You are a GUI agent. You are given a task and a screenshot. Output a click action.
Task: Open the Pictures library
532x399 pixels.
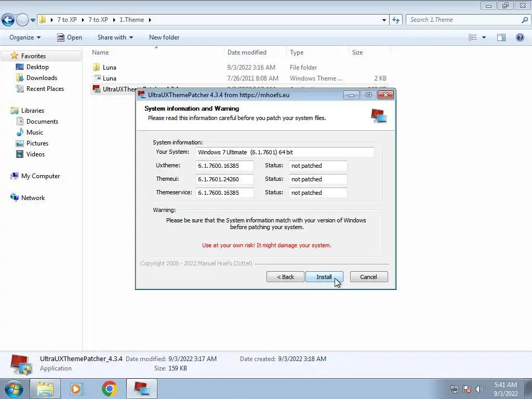pyautogui.click(x=37, y=143)
